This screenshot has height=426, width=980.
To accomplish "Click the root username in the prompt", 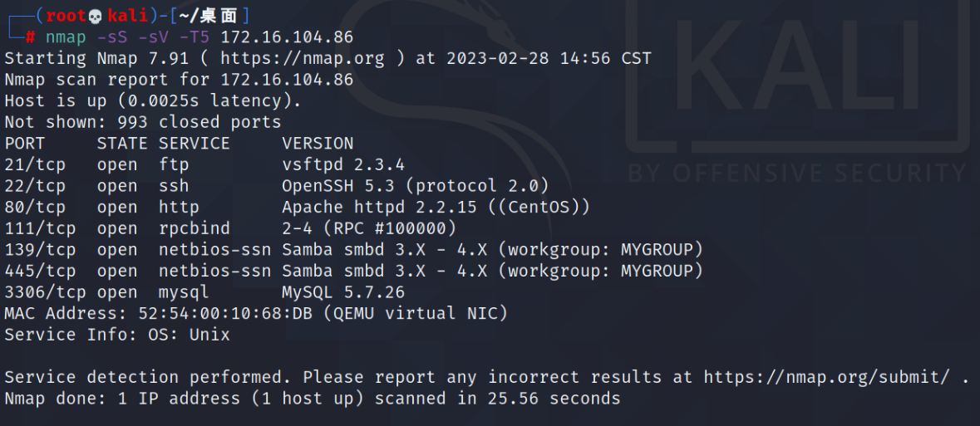I will click(x=66, y=15).
